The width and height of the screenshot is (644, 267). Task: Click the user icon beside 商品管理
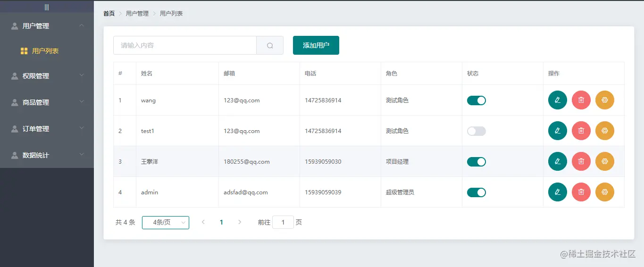pyautogui.click(x=15, y=102)
